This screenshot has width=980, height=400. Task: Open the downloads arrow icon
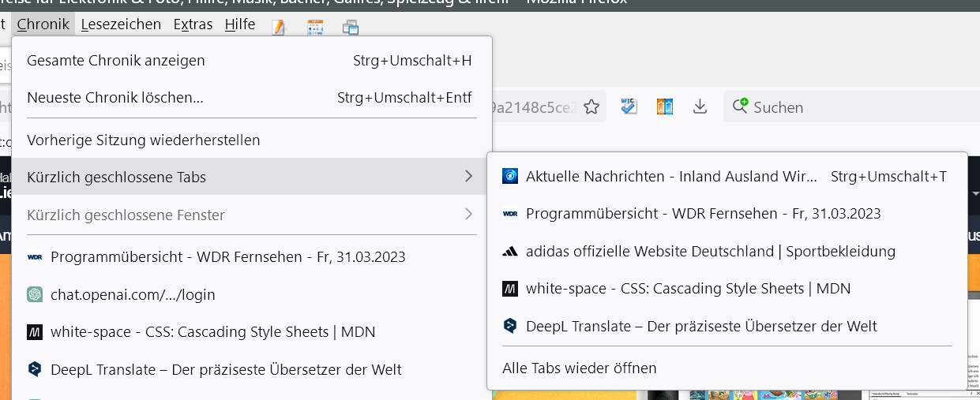tap(700, 107)
